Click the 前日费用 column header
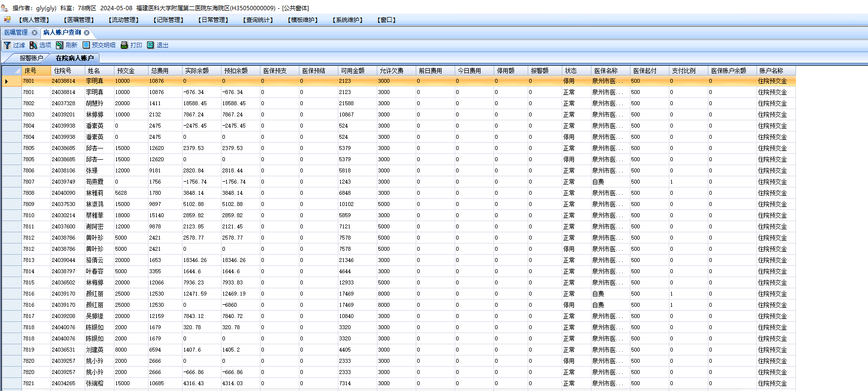868x391 pixels. 435,71
